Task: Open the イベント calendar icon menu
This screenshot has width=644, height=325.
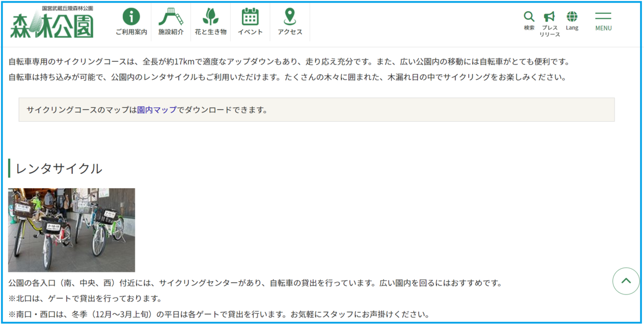Action: [250, 22]
